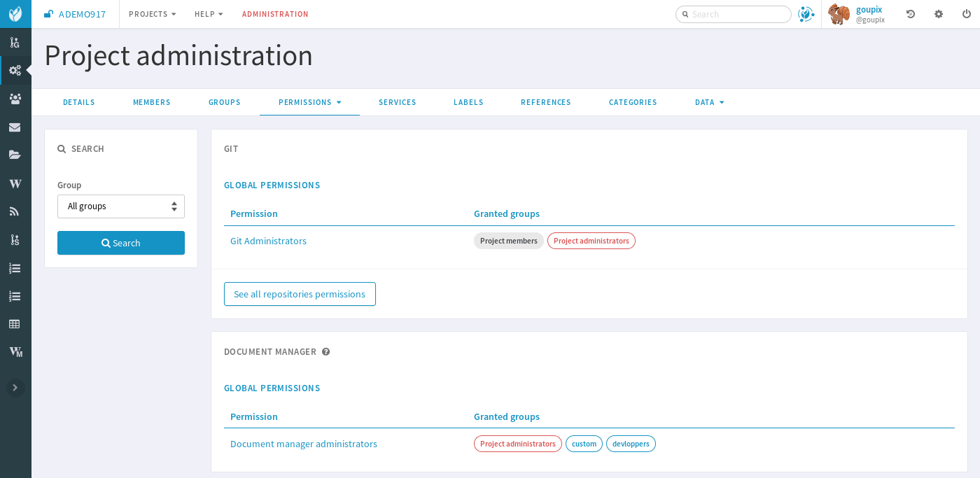Click the mail envelope icon in sidebar
The height and width of the screenshot is (478, 980).
tap(15, 127)
